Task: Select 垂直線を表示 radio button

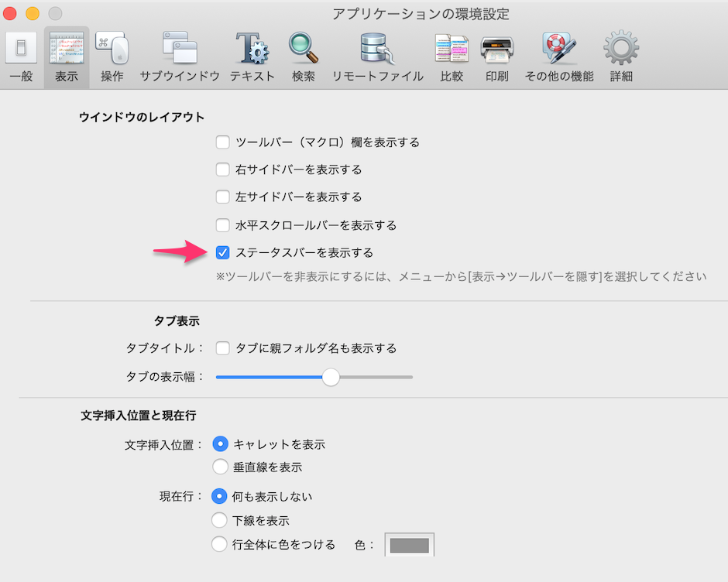Action: click(220, 467)
